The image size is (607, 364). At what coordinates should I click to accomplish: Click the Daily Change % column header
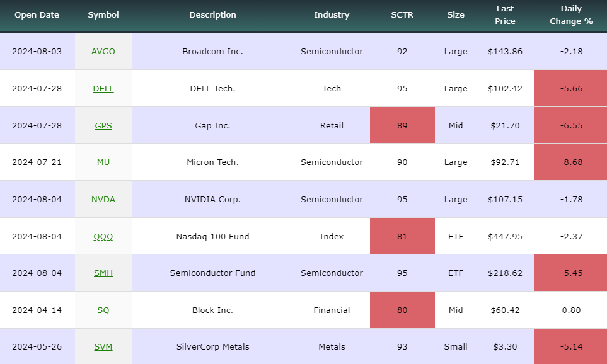click(x=571, y=15)
